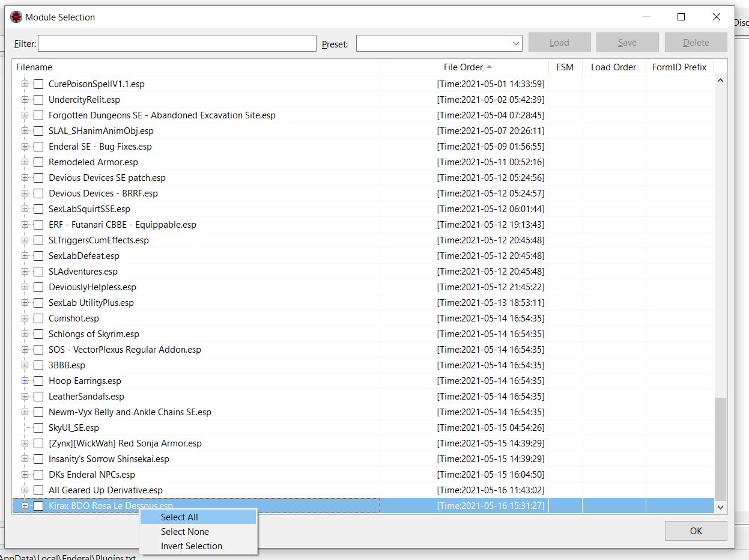Check Hoop Earrings.esp box
The width and height of the screenshot is (749, 560).
(x=38, y=381)
